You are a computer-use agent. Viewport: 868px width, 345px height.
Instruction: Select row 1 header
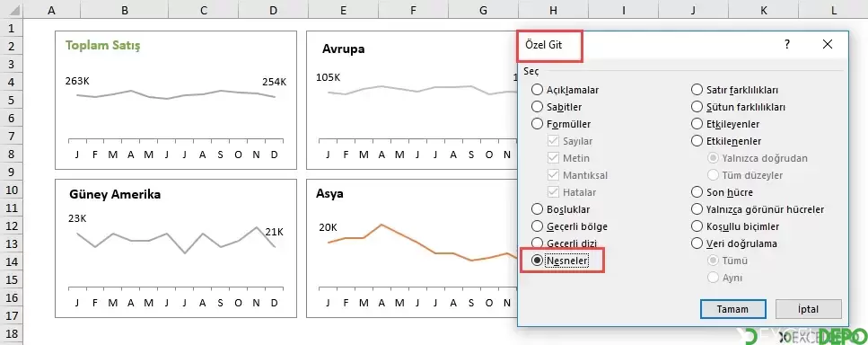coord(12,28)
